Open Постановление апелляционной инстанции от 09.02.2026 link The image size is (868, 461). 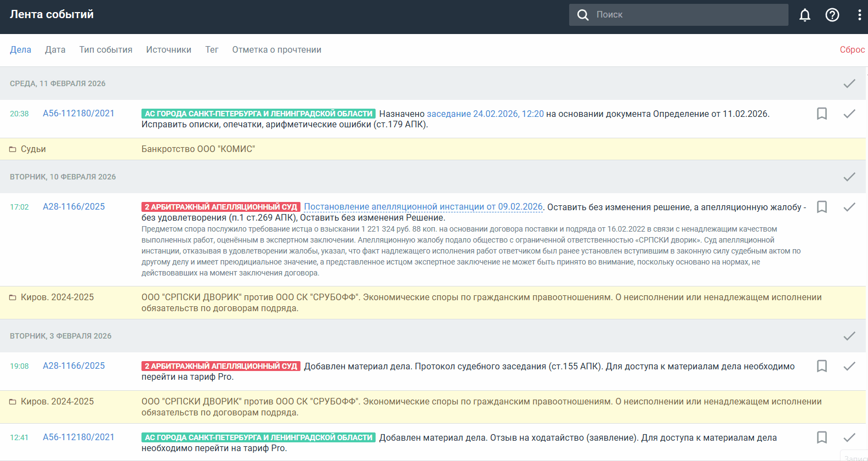point(423,207)
